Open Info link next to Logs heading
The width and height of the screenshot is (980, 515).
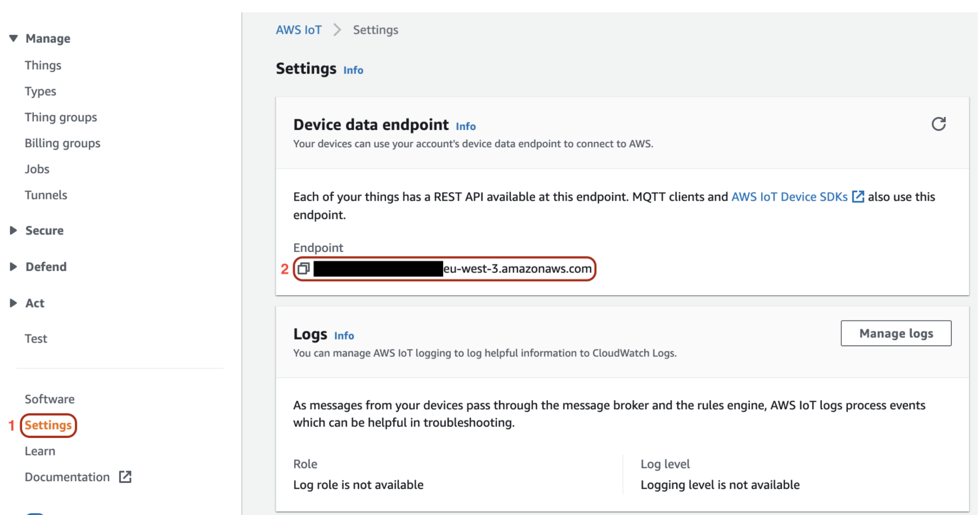click(x=344, y=336)
